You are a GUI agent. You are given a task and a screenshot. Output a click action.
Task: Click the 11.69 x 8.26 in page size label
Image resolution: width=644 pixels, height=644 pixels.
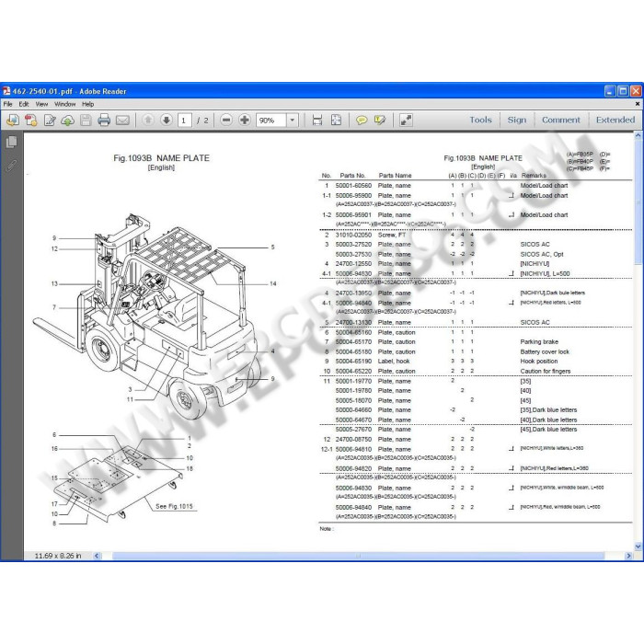click(x=58, y=556)
